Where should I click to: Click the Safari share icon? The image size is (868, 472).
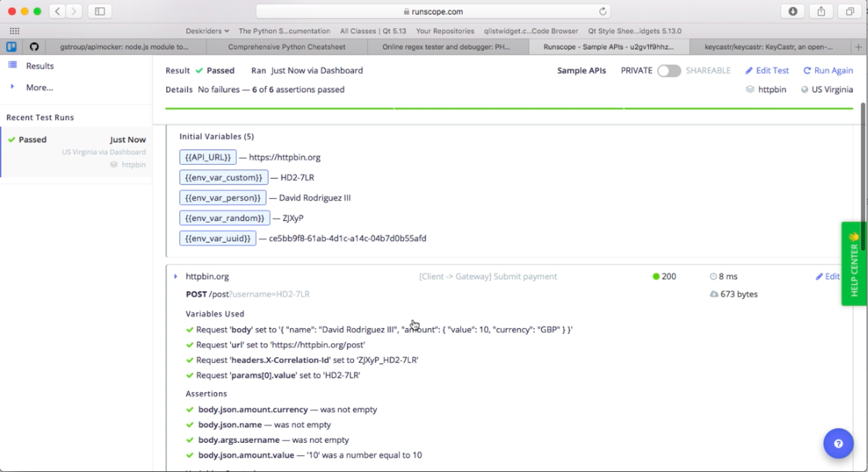pyautogui.click(x=821, y=12)
